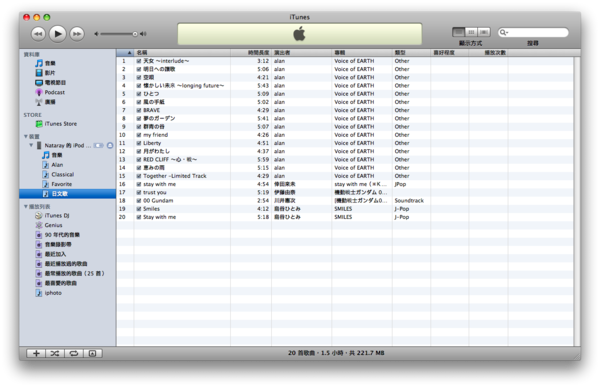Collapse the devices section header
The height and width of the screenshot is (387, 600).
coord(26,136)
